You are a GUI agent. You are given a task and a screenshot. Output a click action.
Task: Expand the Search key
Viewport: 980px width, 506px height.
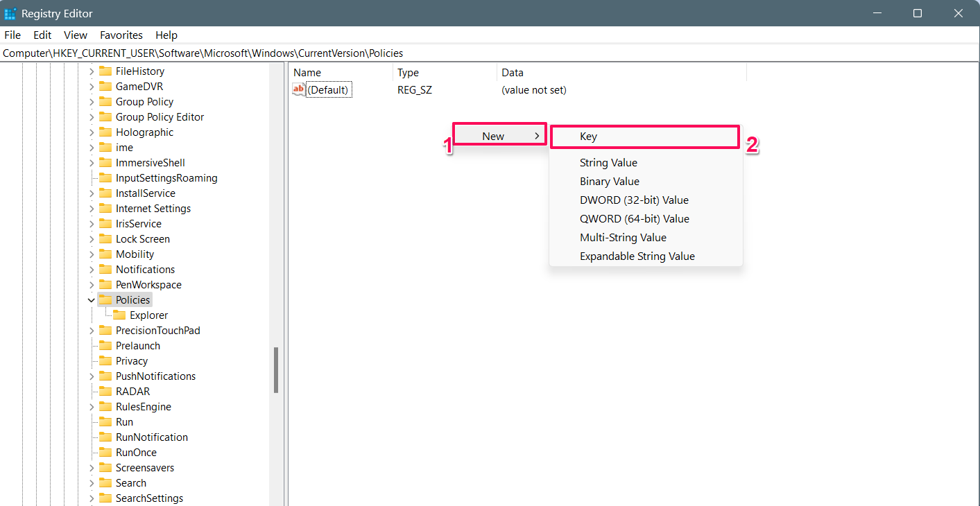tap(91, 483)
